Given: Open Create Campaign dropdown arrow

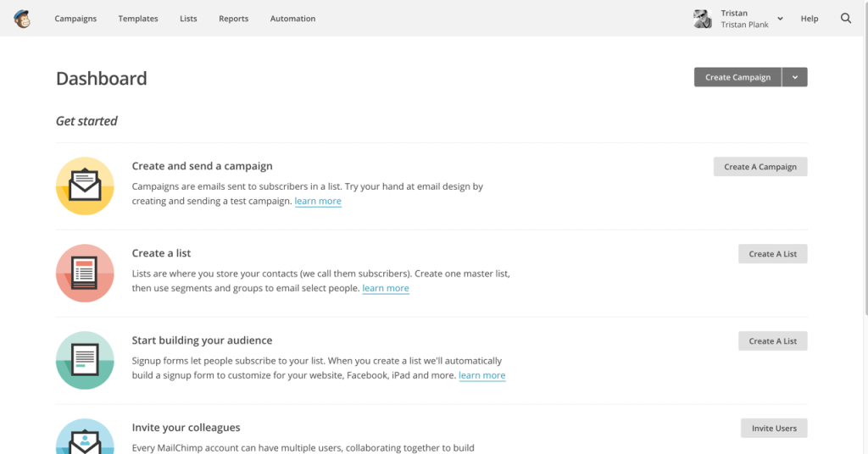Looking at the screenshot, I should click(795, 77).
